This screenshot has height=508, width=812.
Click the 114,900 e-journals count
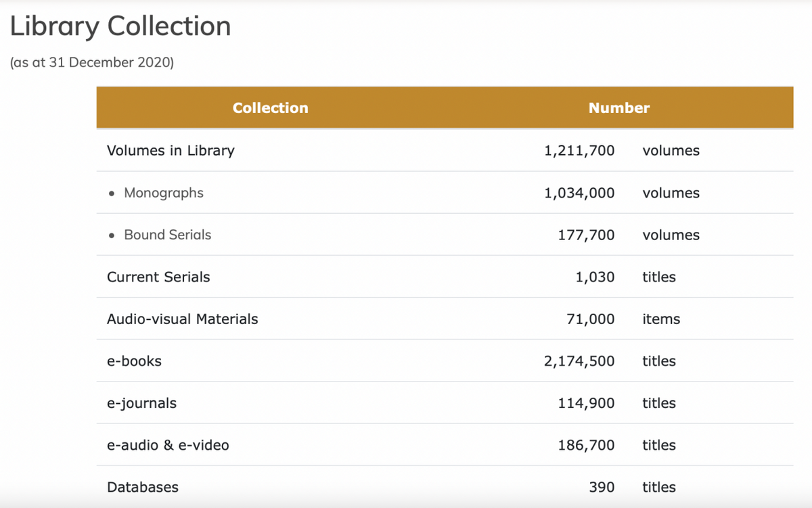(586, 403)
